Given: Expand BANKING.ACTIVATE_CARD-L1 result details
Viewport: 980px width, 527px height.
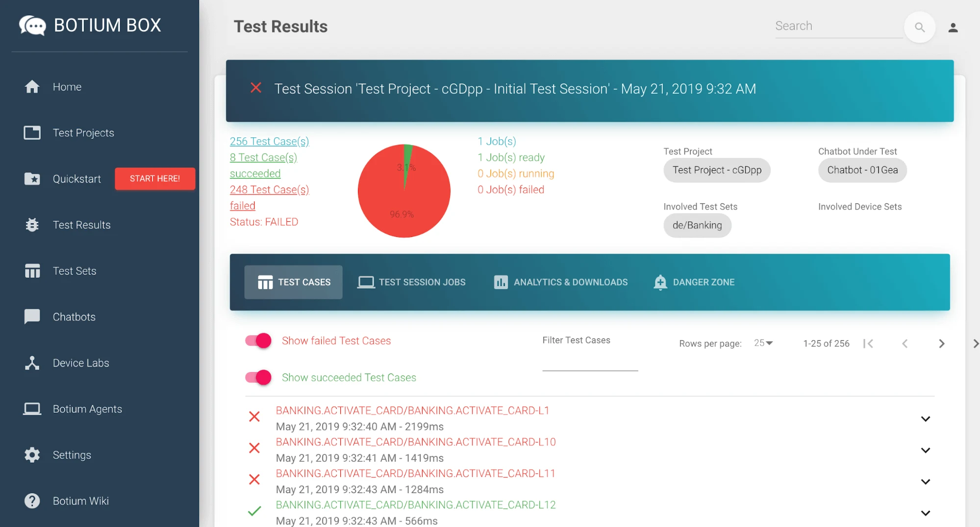Looking at the screenshot, I should point(926,419).
